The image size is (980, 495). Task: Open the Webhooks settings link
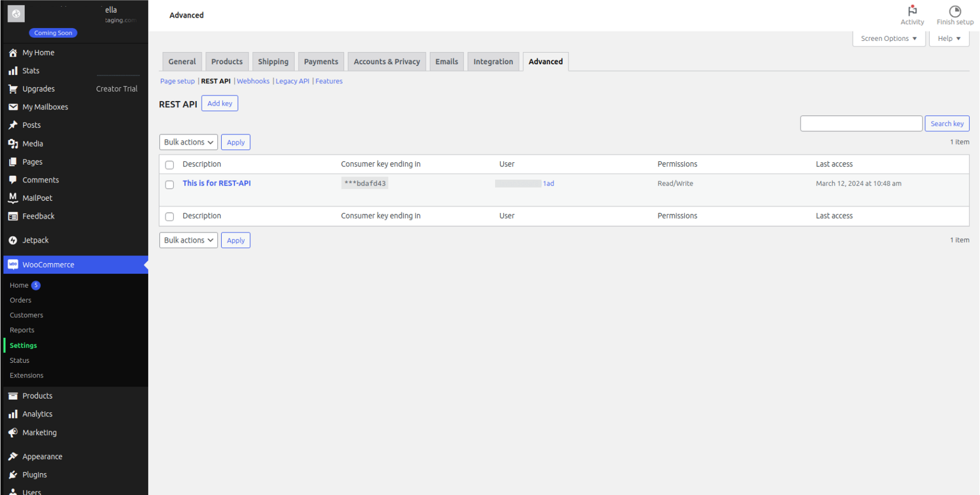point(253,81)
